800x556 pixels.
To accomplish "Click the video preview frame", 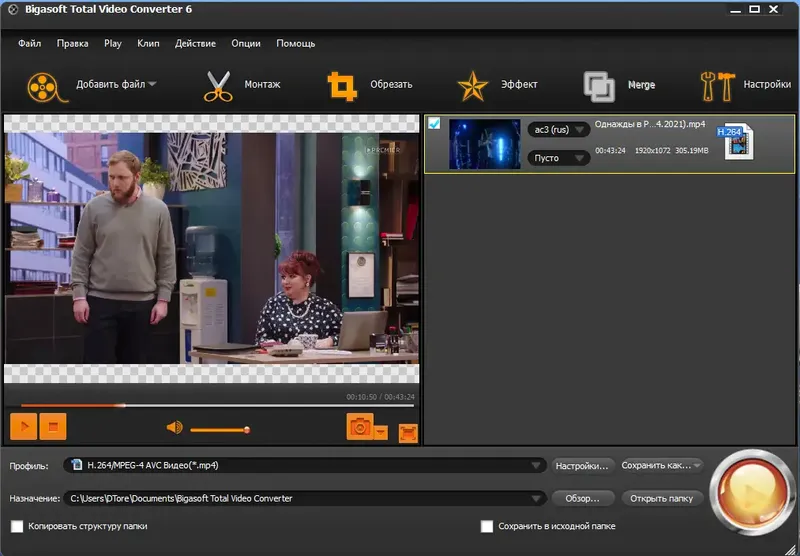I will tap(212, 248).
